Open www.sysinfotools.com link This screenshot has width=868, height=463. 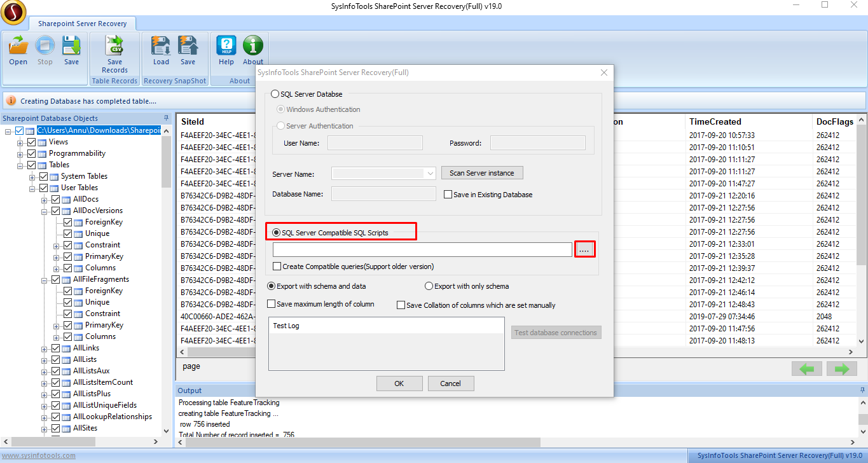(x=38, y=455)
